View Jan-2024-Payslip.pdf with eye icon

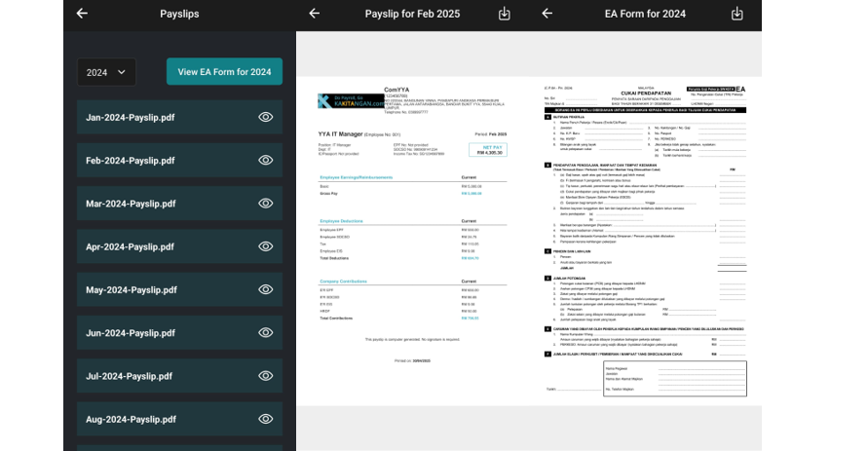tap(265, 117)
